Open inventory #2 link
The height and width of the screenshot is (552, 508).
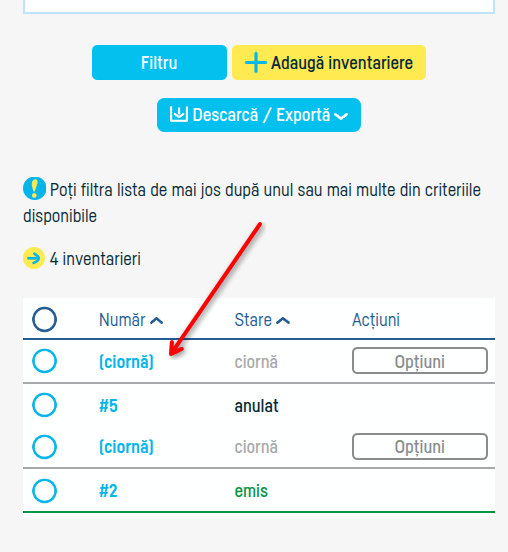[108, 491]
